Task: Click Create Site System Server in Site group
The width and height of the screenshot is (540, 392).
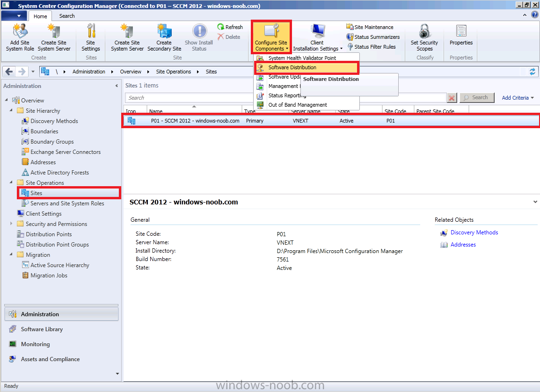Action: coord(127,37)
